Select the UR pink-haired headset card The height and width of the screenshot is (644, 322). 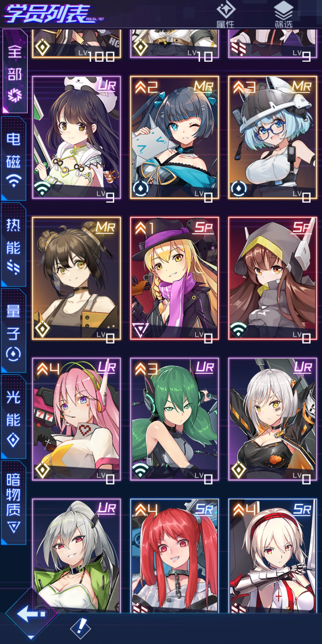[x=77, y=419]
